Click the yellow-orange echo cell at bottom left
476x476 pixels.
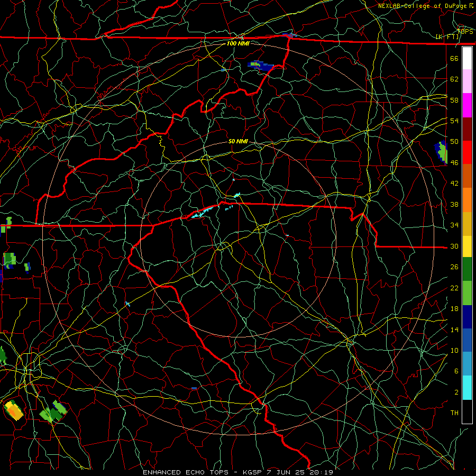tap(14, 410)
